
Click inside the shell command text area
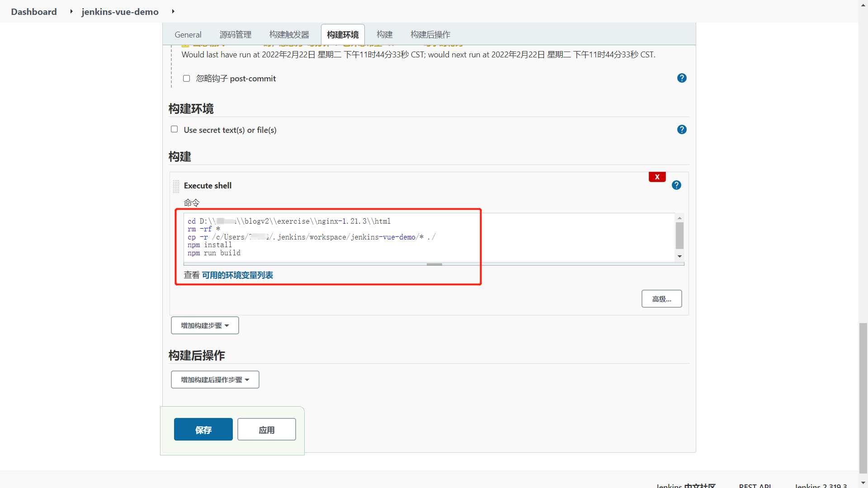[x=429, y=237]
